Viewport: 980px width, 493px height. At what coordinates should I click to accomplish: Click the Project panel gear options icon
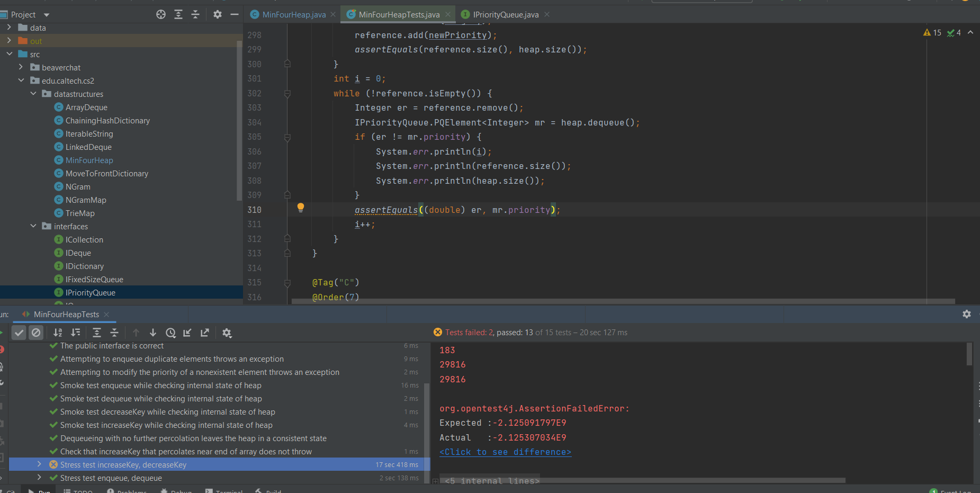coord(218,14)
